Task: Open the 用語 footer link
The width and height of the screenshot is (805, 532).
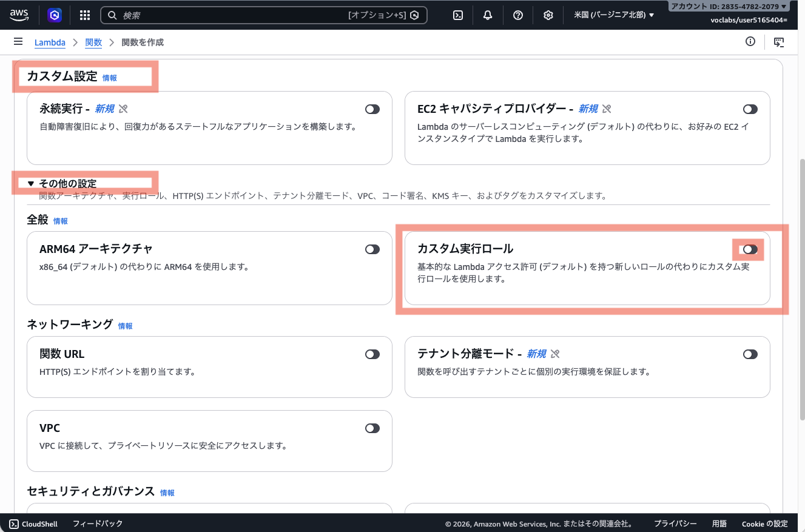Action: click(719, 524)
